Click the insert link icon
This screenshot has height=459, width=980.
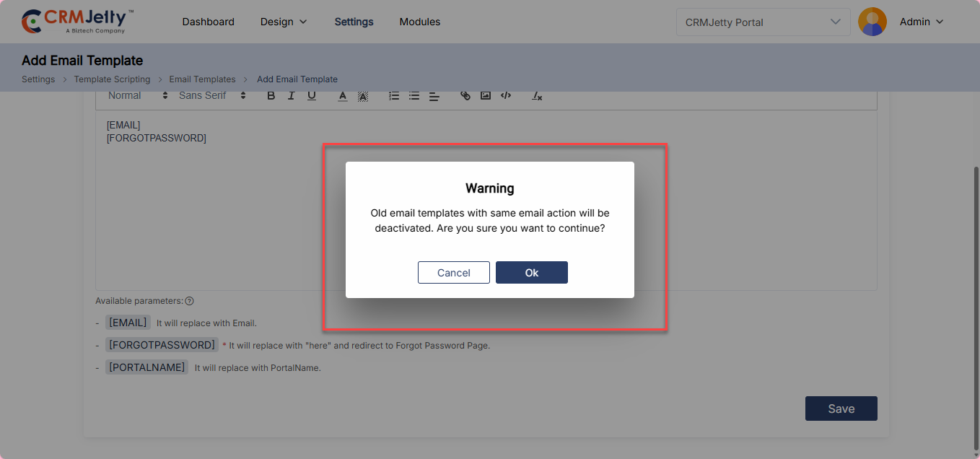click(465, 96)
